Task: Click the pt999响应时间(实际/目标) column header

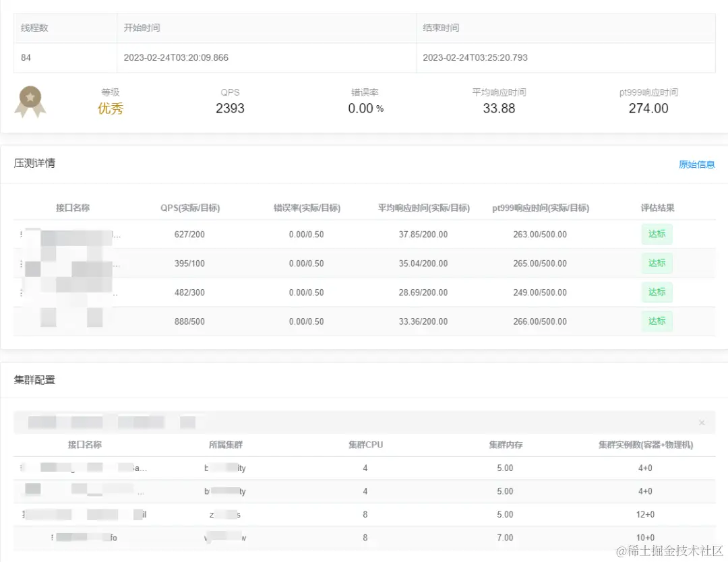Action: [541, 208]
